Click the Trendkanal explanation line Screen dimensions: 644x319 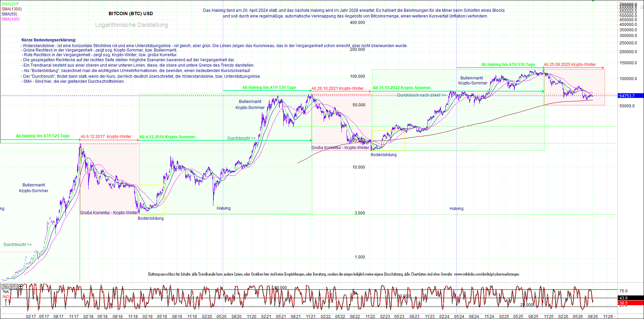138,65
